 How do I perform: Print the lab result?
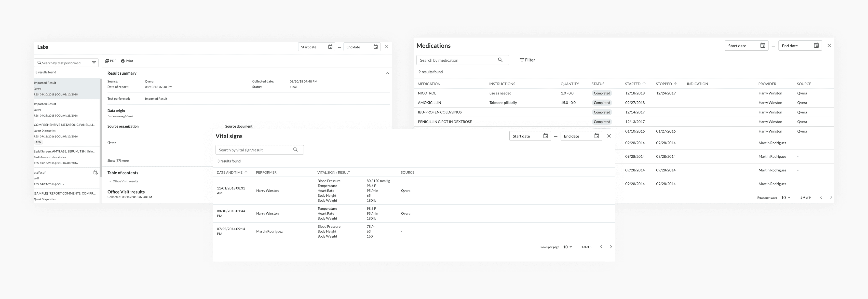pos(127,61)
